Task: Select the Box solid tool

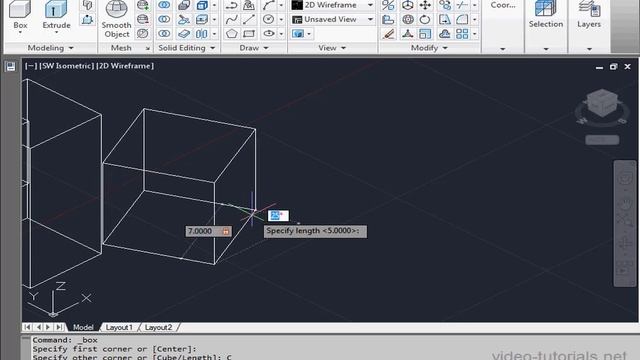Action: (x=20, y=14)
